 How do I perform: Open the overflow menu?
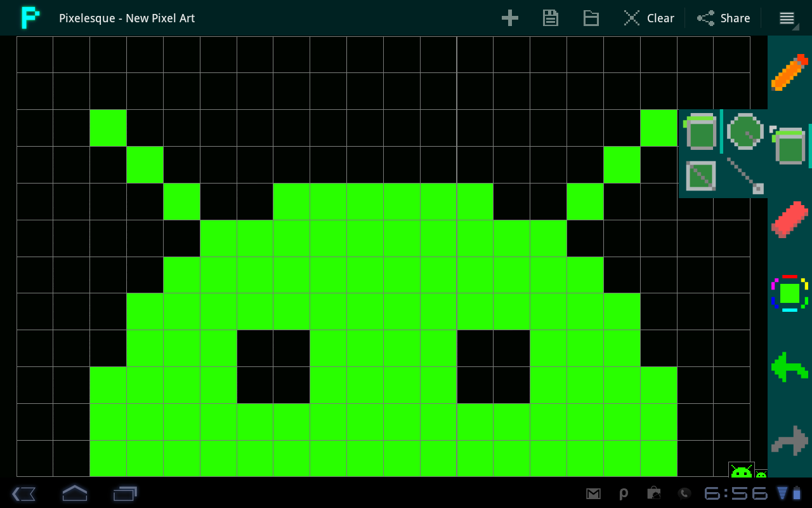coord(787,18)
